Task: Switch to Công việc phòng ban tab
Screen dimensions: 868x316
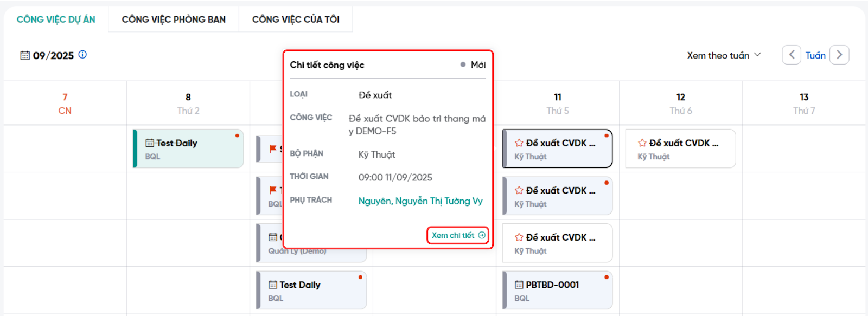Action: pyautogui.click(x=174, y=20)
